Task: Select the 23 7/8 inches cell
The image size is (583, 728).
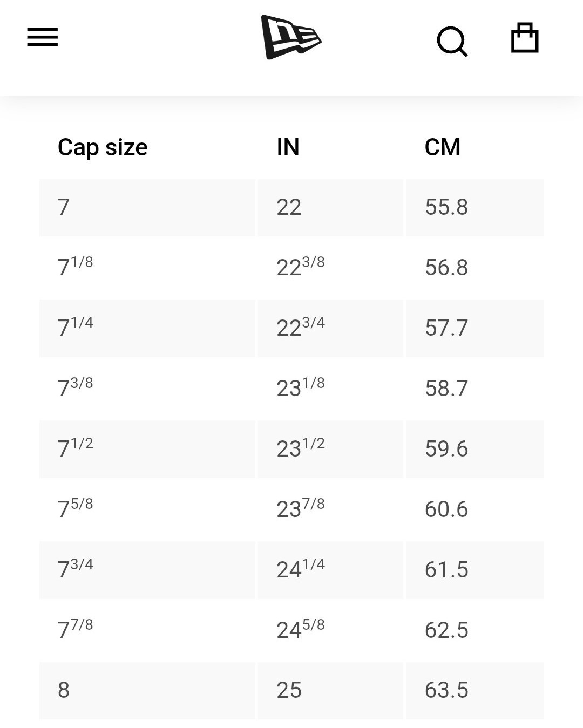Action: point(330,509)
